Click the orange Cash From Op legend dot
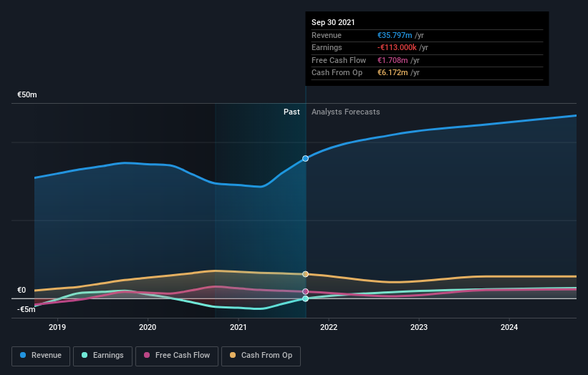This screenshot has width=588, height=375. [x=233, y=355]
